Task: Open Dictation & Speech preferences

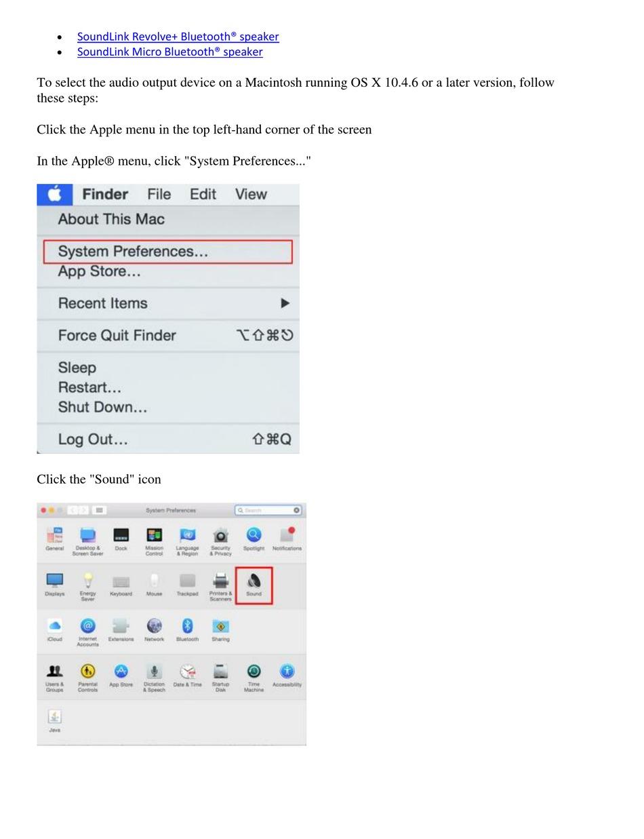Action: coord(154,678)
